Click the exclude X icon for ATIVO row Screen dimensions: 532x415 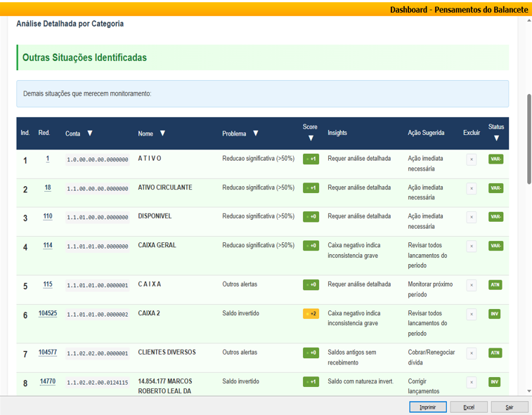pyautogui.click(x=471, y=159)
